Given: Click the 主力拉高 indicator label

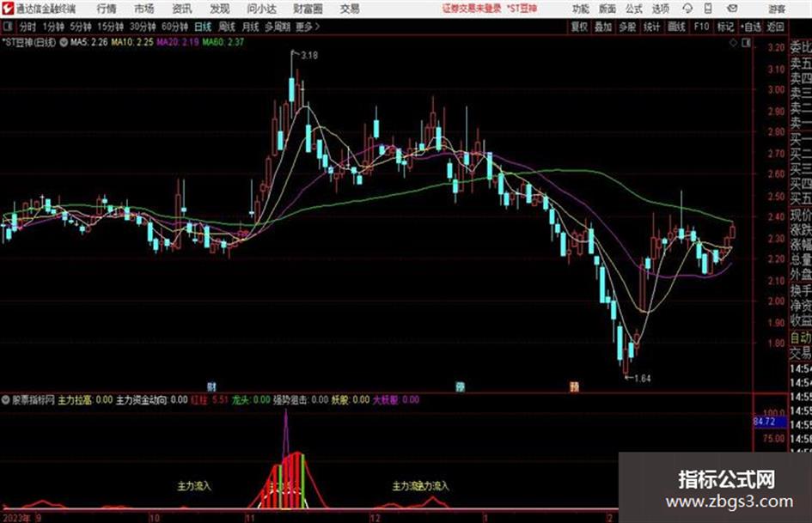Looking at the screenshot, I should click(85, 399).
